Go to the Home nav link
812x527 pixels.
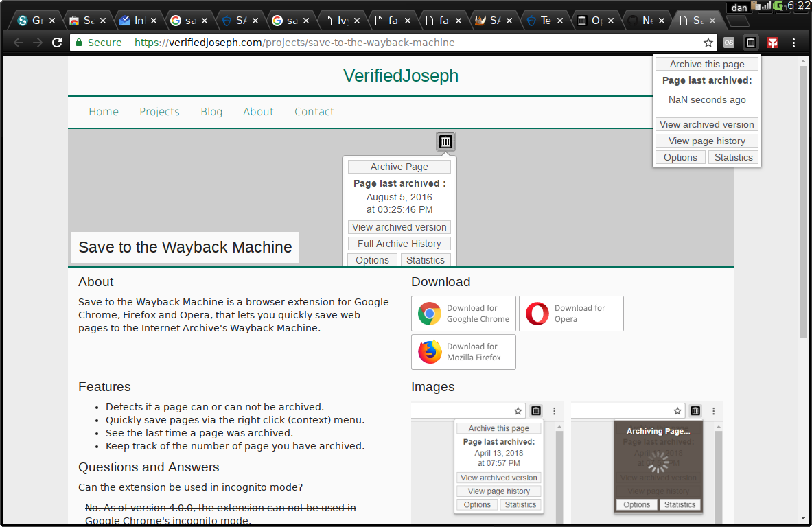(x=104, y=112)
